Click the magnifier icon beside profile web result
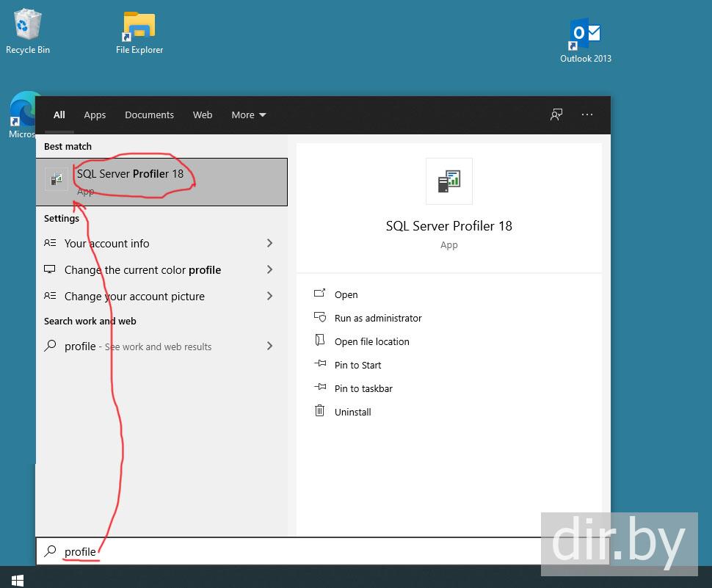712x588 pixels. tap(50, 346)
